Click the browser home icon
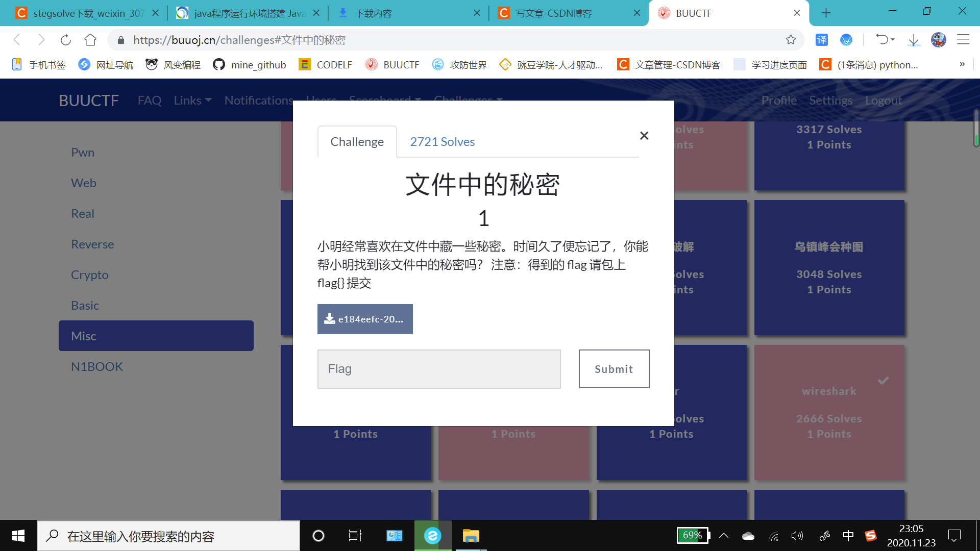980x551 pixels. pyautogui.click(x=90, y=40)
